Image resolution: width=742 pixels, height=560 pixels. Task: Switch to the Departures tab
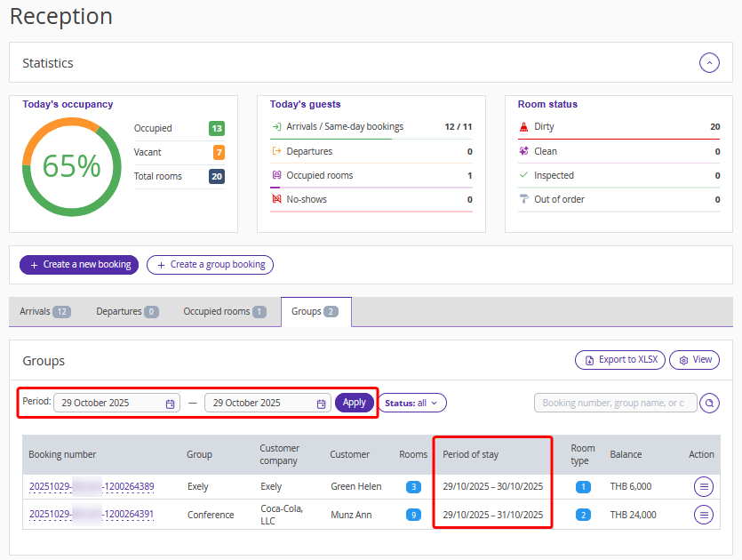[x=127, y=312]
